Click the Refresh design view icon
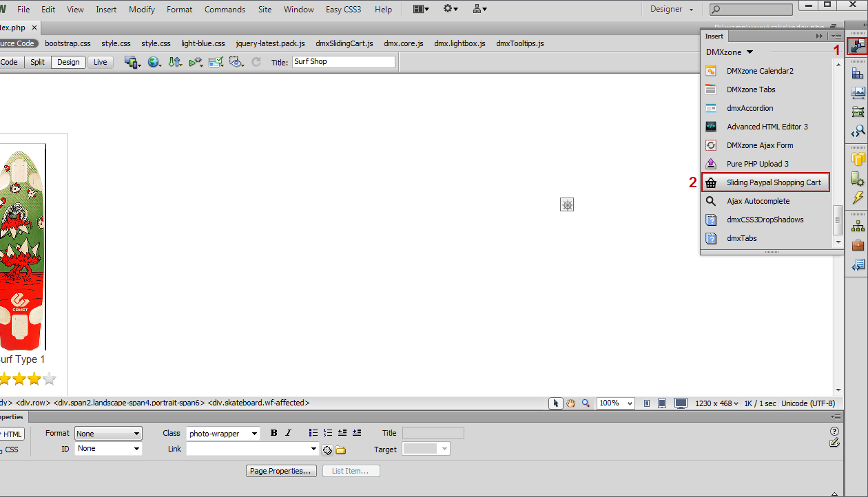 point(256,62)
